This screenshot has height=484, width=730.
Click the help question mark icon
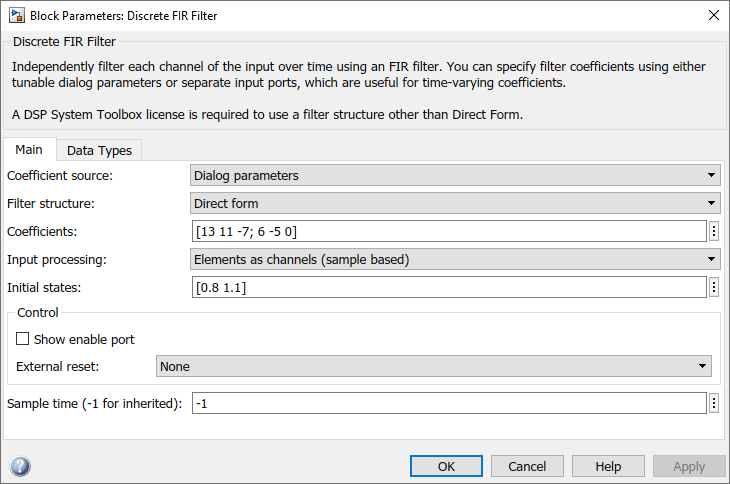(x=20, y=466)
